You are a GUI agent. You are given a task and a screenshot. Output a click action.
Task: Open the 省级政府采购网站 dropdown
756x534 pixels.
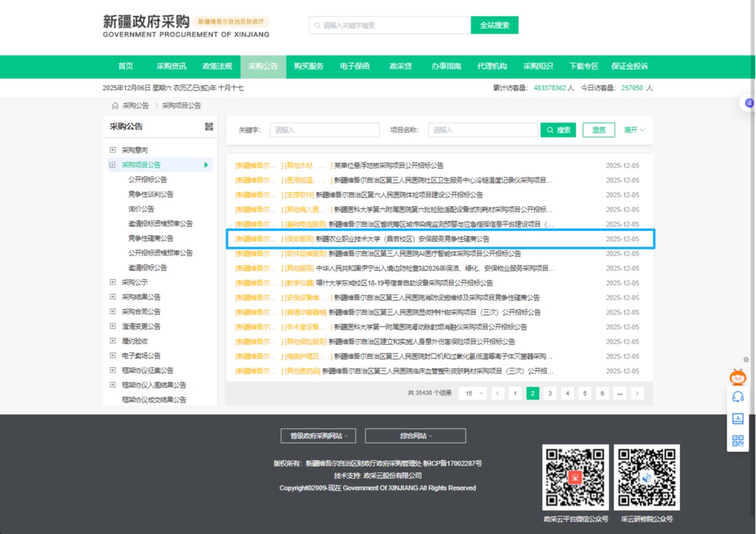click(x=318, y=436)
